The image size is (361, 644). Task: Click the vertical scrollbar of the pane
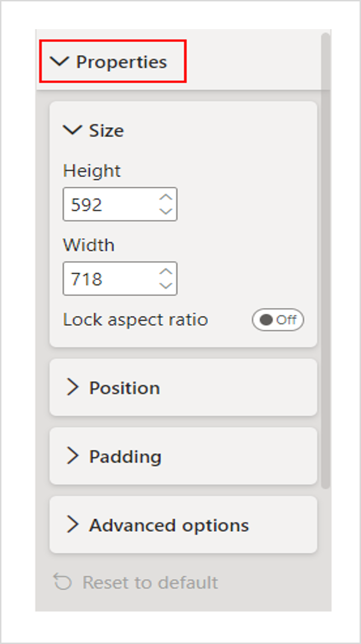[x=325, y=261]
